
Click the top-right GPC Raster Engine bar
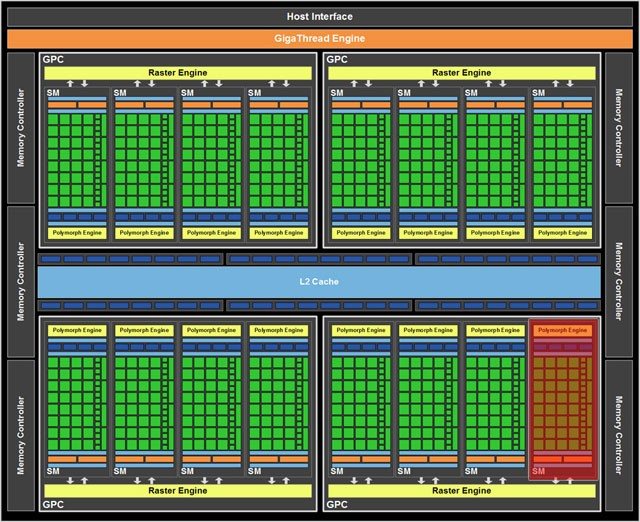[461, 73]
